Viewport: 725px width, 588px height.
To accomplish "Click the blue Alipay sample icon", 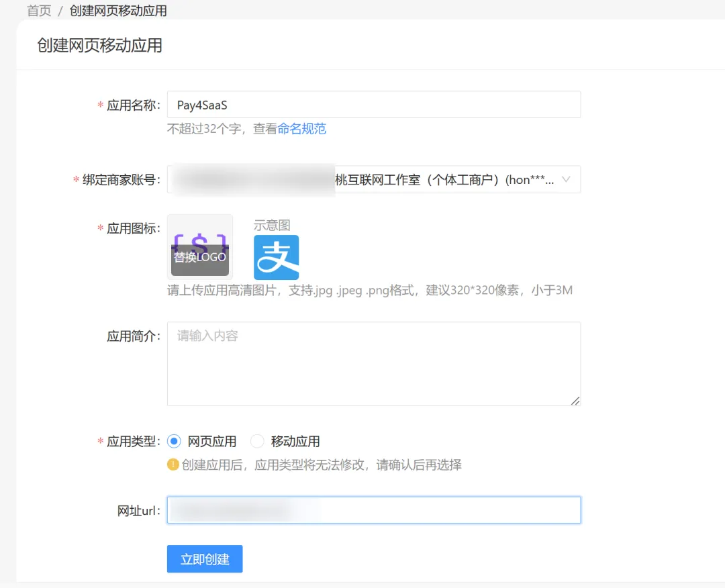I will [276, 257].
